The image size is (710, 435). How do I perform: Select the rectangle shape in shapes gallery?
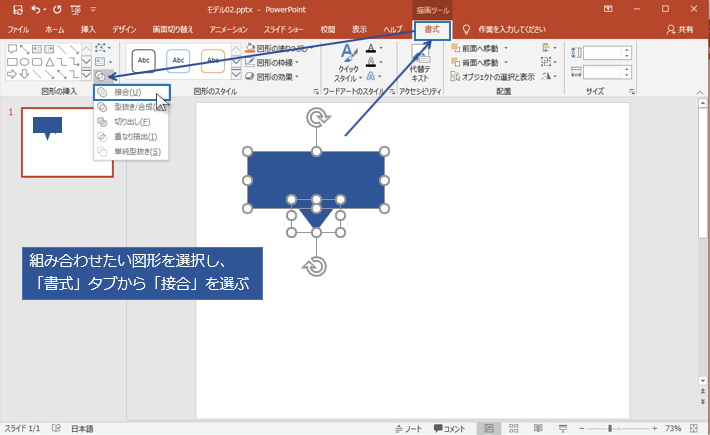(x=12, y=62)
